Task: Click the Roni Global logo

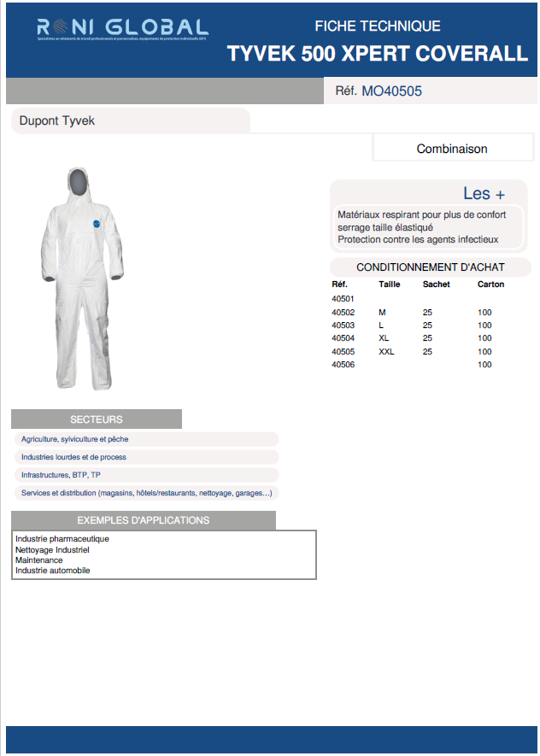Action: [122, 29]
